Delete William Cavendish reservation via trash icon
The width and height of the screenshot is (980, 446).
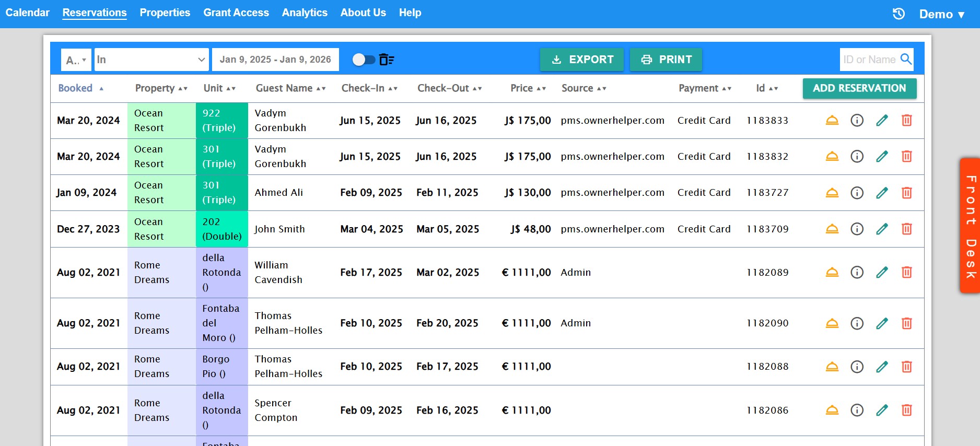click(907, 272)
